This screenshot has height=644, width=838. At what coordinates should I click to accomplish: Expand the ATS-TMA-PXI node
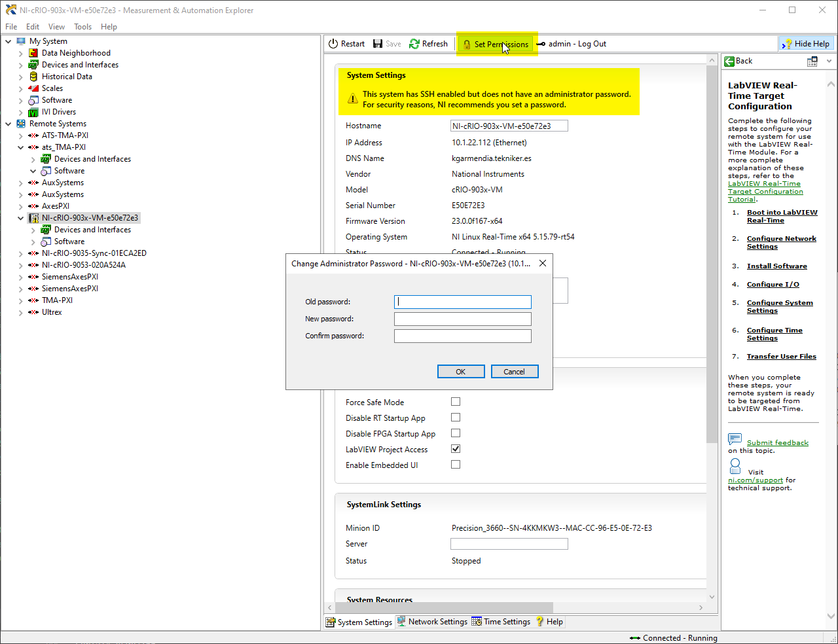[20, 135]
